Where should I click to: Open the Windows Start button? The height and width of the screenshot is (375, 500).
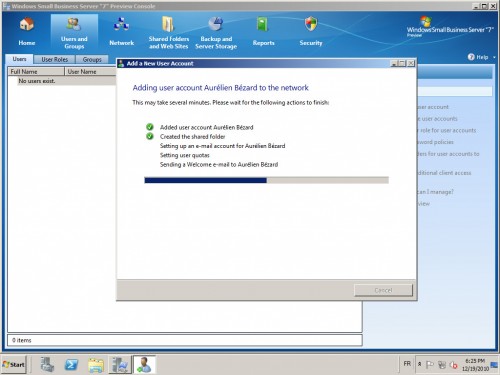tap(14, 365)
